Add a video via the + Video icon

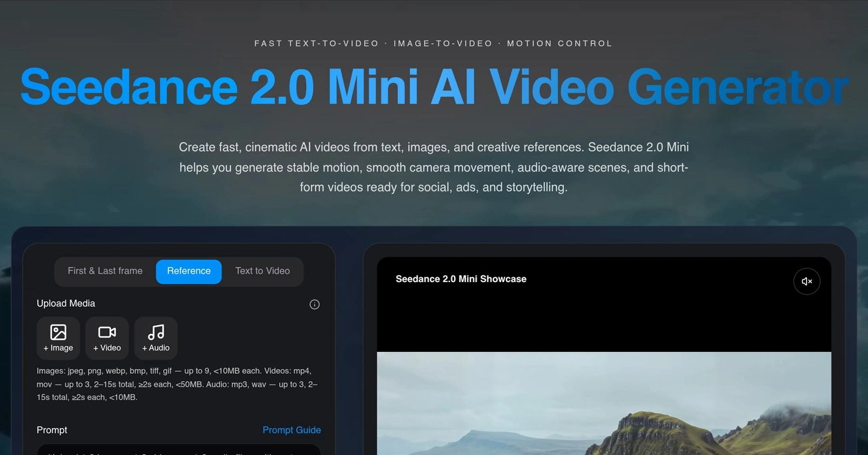coord(107,338)
